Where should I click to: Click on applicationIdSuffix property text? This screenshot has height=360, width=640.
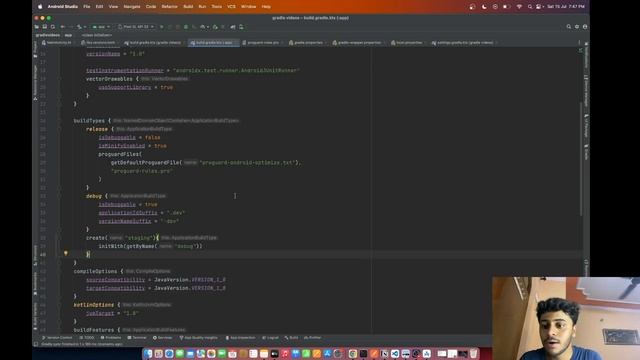tap(128, 213)
